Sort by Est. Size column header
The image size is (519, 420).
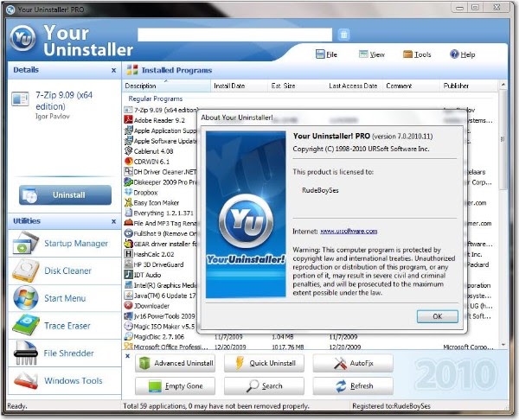(x=296, y=86)
